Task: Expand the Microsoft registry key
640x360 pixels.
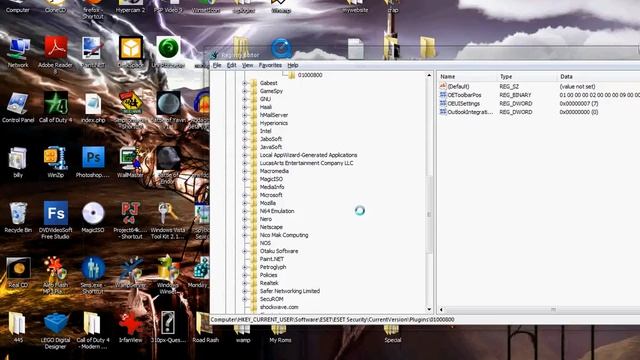Action: point(244,195)
